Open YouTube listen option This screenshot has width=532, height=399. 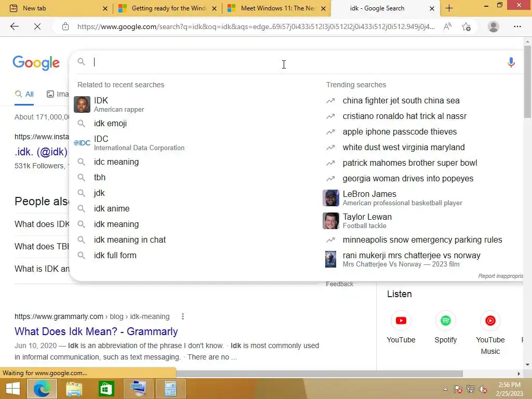tap(401, 327)
